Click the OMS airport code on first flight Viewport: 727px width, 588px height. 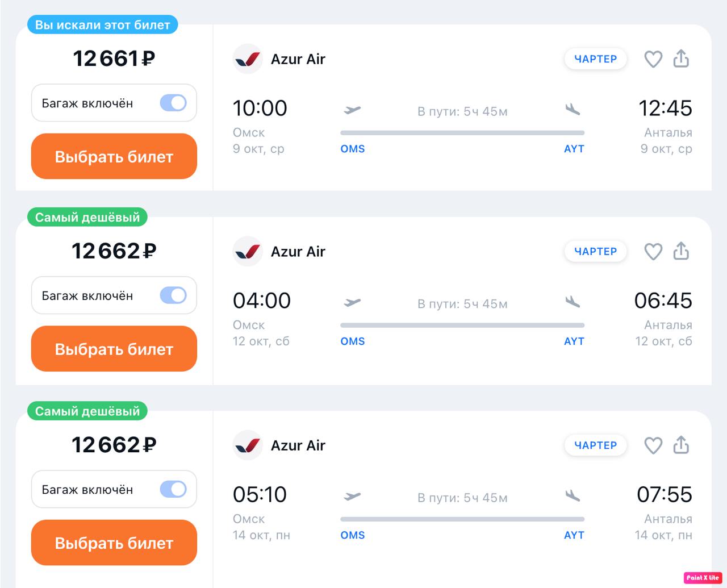coord(353,149)
